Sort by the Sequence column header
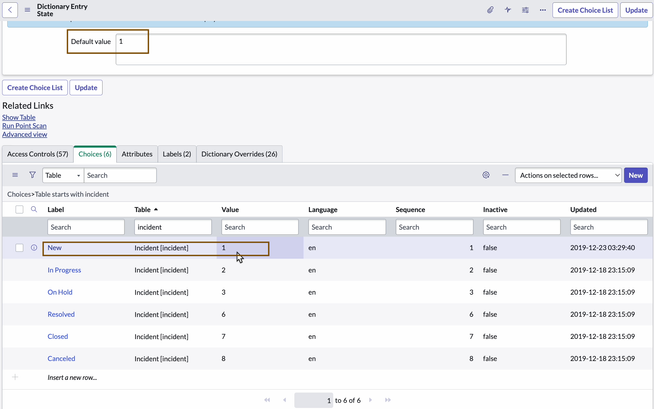The image size is (654, 409). click(410, 209)
